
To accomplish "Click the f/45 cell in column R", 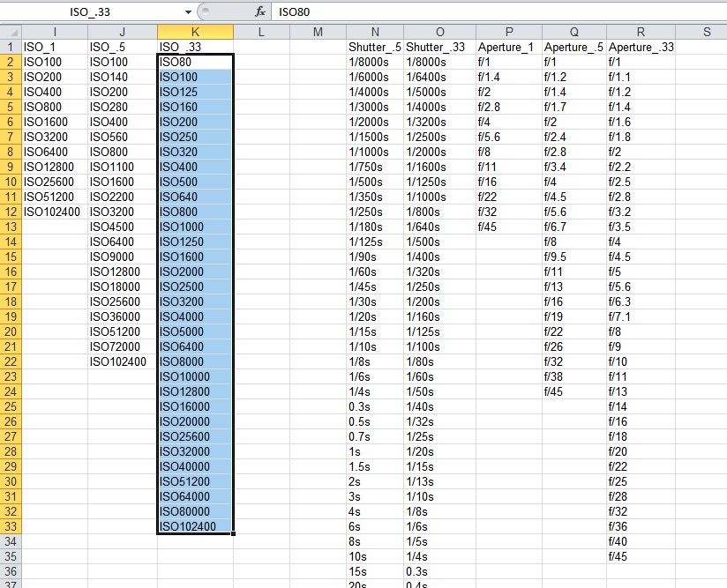I will click(641, 556).
